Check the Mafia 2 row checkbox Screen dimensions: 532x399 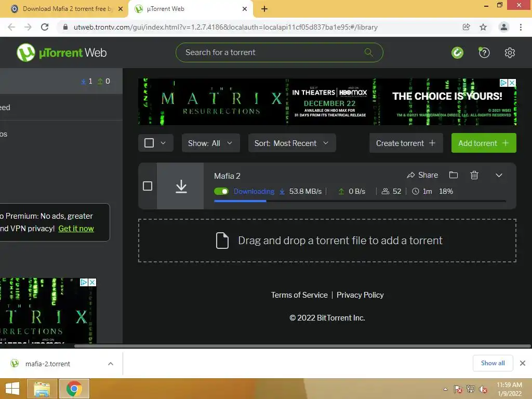coord(148,186)
